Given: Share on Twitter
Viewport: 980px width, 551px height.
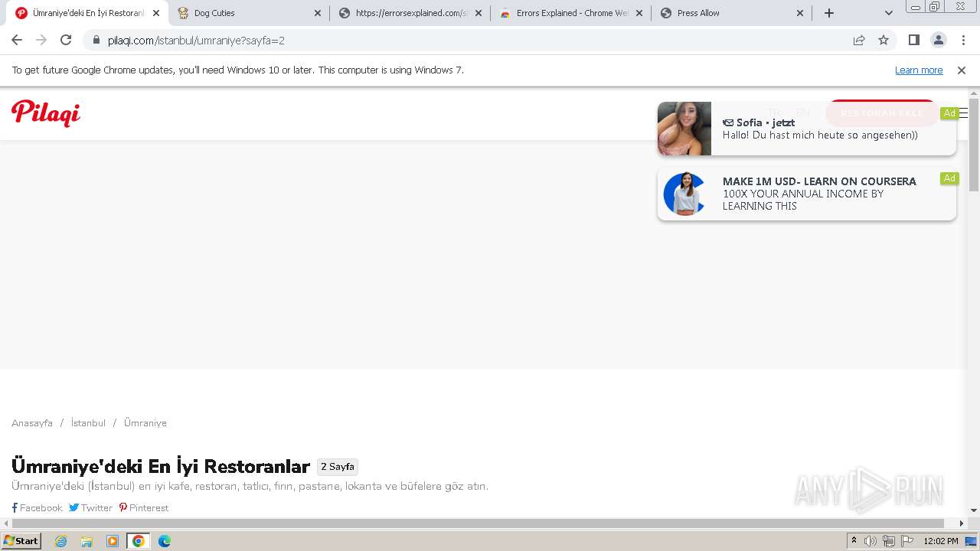Looking at the screenshot, I should click(90, 508).
